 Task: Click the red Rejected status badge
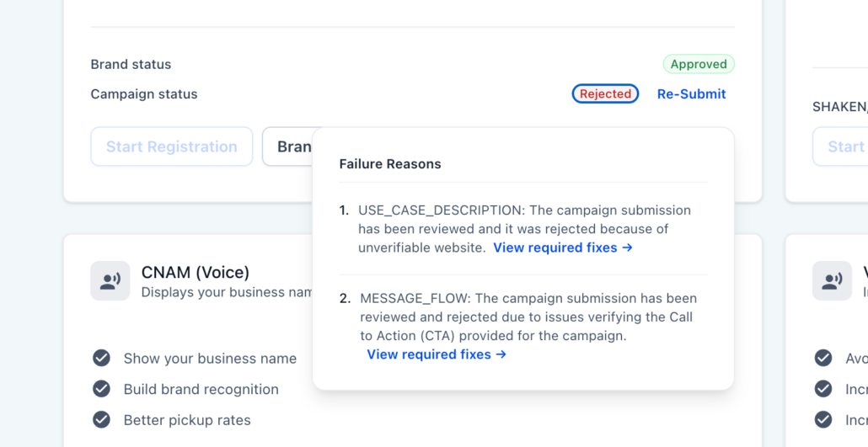[605, 94]
